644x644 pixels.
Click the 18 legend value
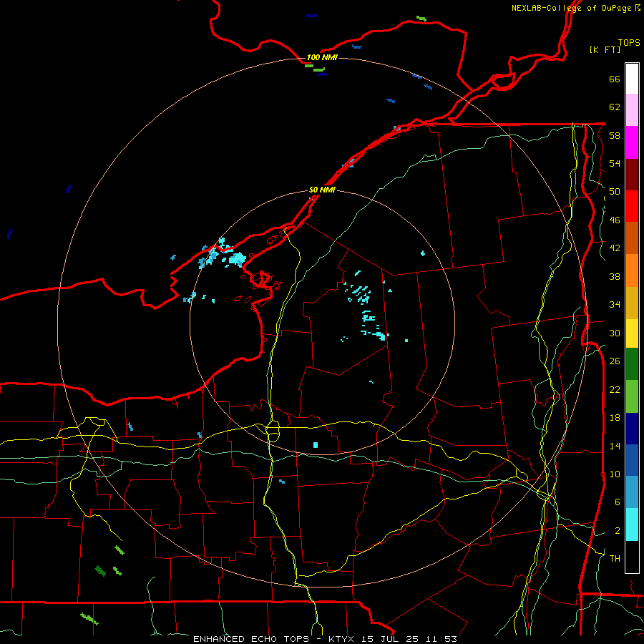(x=615, y=418)
